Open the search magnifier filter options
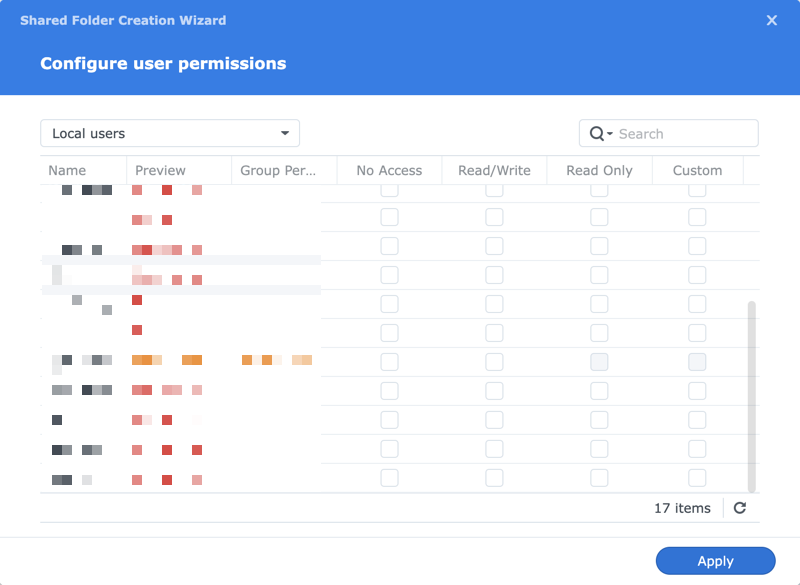The width and height of the screenshot is (800, 585). click(x=601, y=134)
